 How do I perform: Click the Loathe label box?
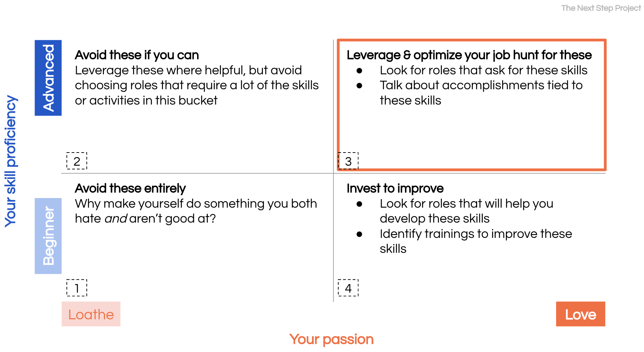click(91, 314)
